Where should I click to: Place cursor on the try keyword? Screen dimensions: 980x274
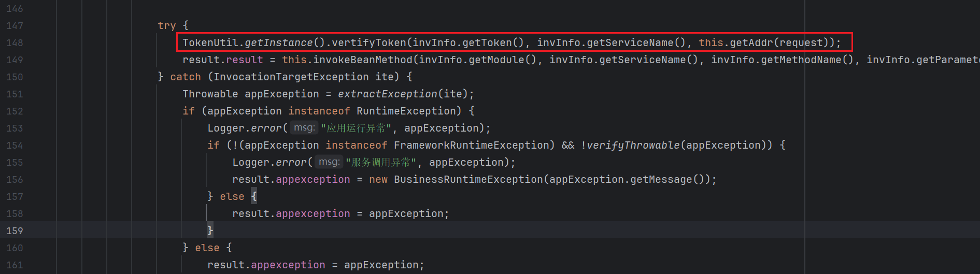166,25
